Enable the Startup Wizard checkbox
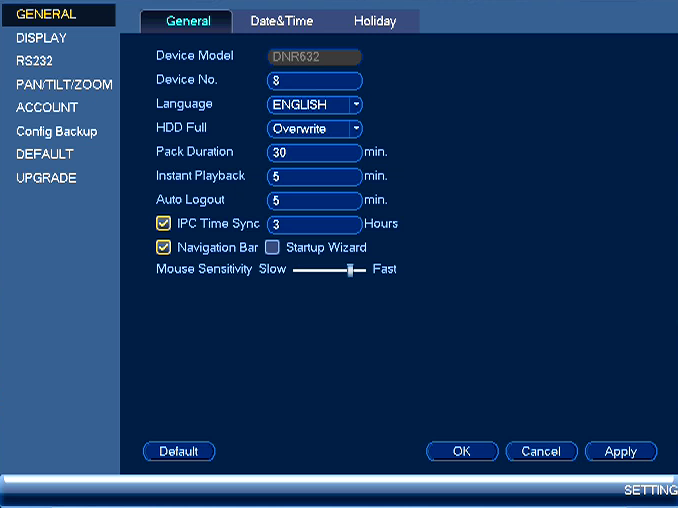The width and height of the screenshot is (678, 508). [272, 247]
